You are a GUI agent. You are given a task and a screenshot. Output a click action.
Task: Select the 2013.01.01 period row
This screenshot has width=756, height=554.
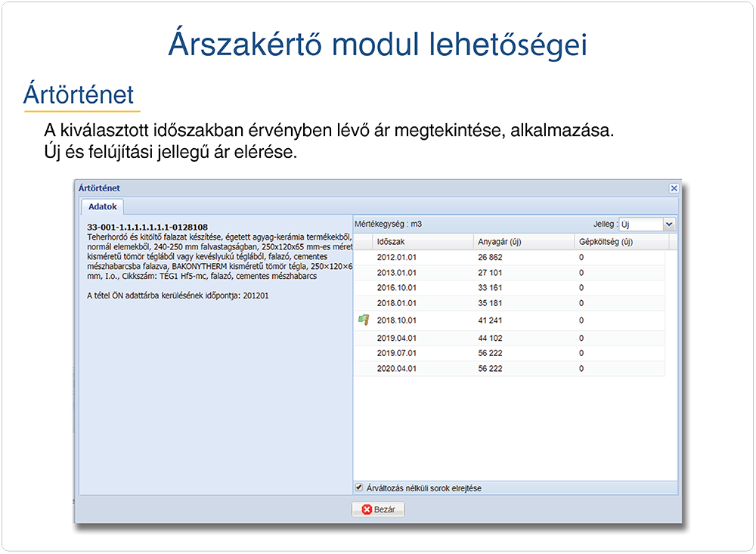(x=509, y=273)
